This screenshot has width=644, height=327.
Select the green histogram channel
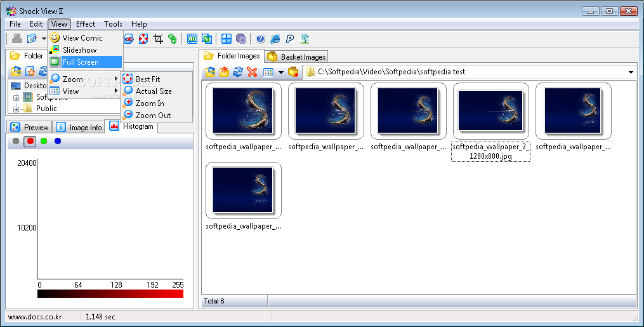tap(44, 142)
